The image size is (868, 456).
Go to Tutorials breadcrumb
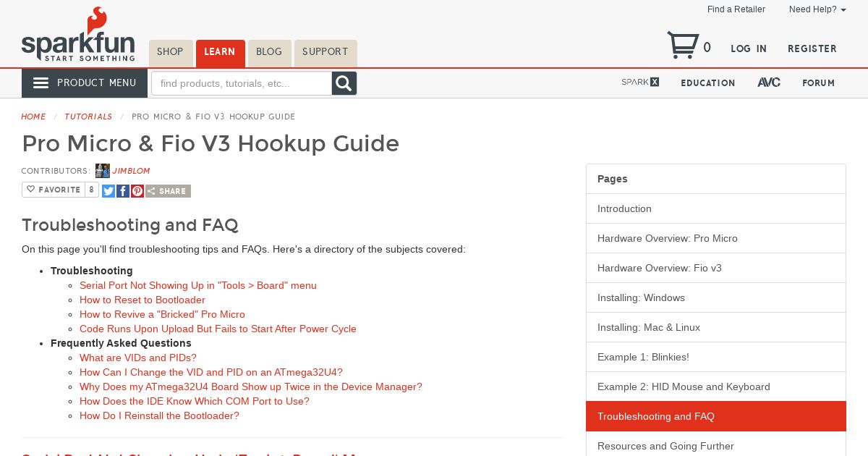pyautogui.click(x=88, y=117)
